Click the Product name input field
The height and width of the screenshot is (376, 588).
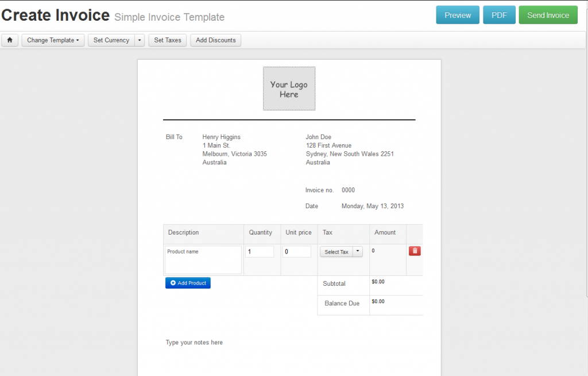pyautogui.click(x=203, y=259)
